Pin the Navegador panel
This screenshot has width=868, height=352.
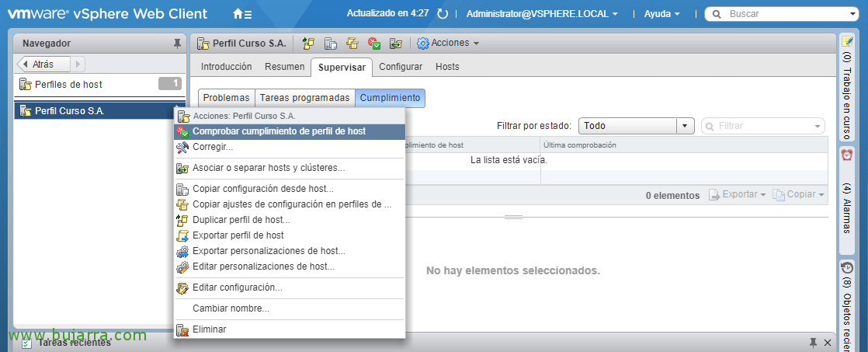[176, 44]
